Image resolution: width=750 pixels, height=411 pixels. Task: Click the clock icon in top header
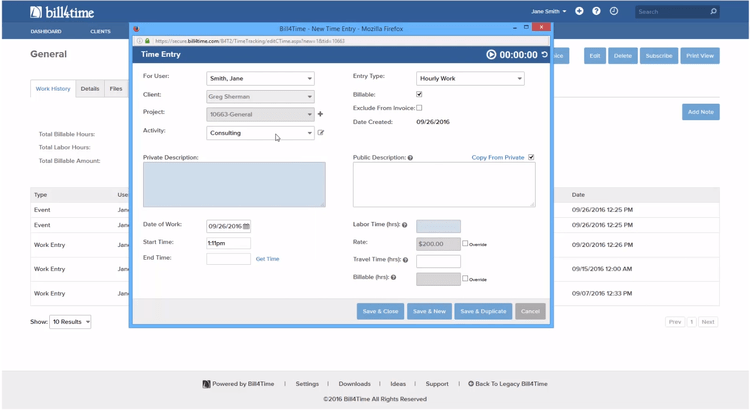614,11
